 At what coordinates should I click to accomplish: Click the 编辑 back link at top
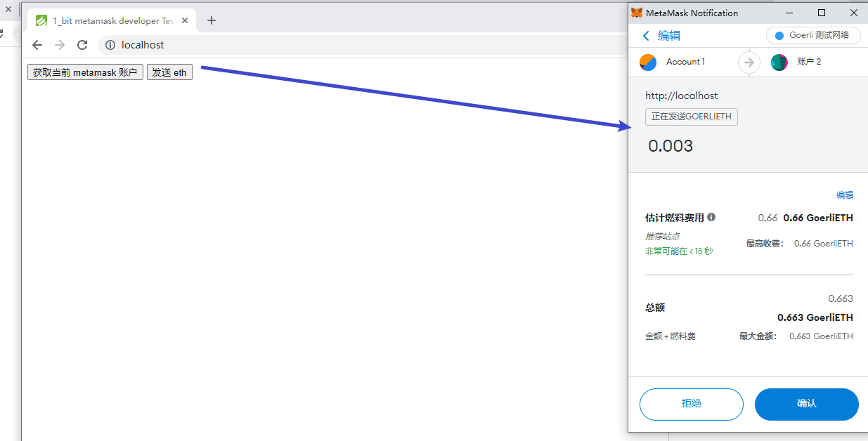[x=669, y=36]
